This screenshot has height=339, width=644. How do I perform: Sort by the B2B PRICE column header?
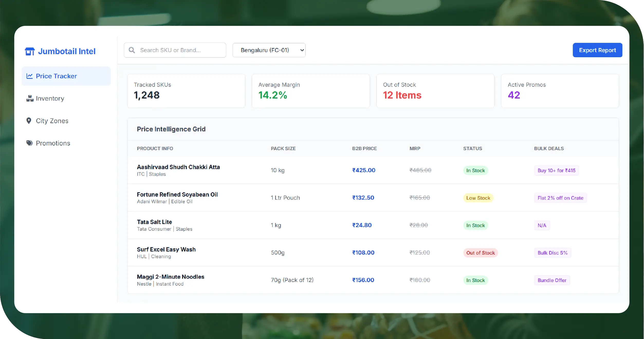pyautogui.click(x=364, y=148)
